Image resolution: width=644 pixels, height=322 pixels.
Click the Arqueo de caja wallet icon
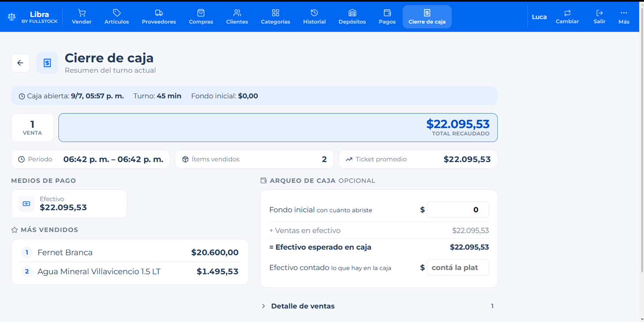tap(263, 180)
